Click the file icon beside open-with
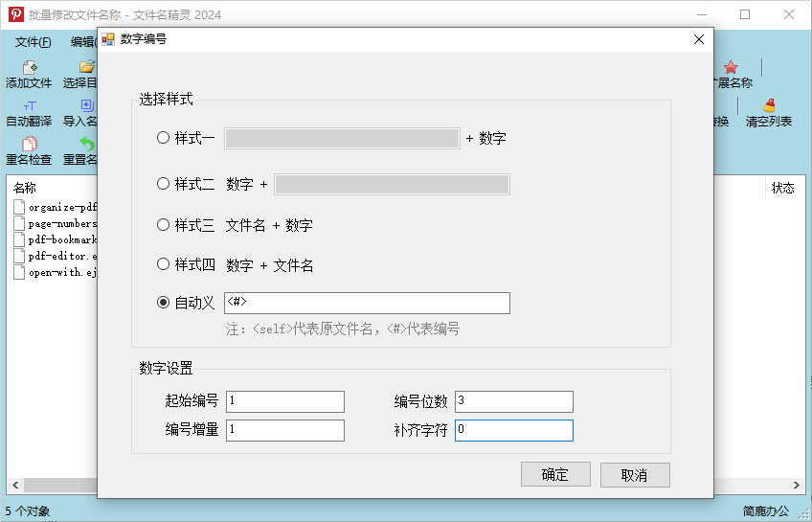The width and height of the screenshot is (812, 522). point(19,272)
